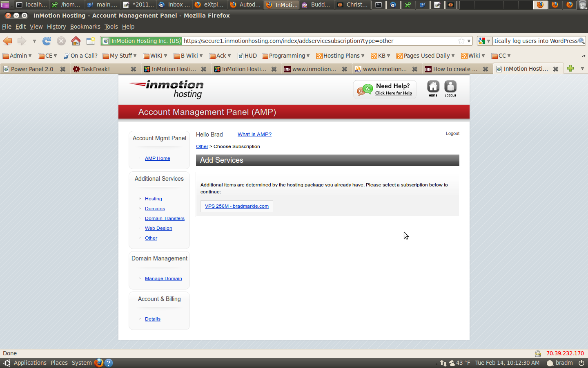This screenshot has height=368, width=588.
Task: Open the Domain Transfers link
Action: (165, 218)
